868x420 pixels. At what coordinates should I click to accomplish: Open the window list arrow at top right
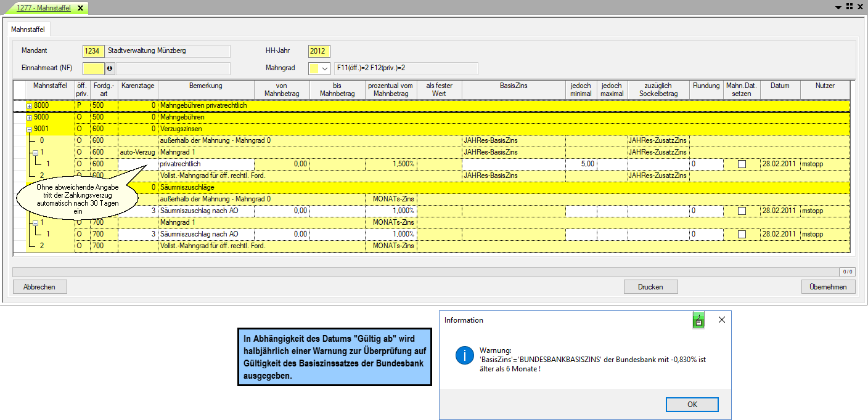pos(838,7)
